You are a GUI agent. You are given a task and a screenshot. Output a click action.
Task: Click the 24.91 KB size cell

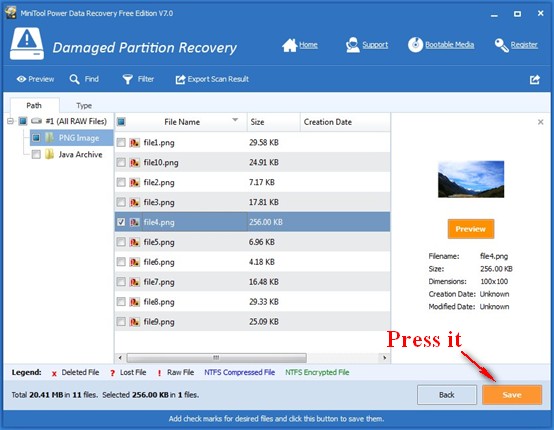pyautogui.click(x=264, y=163)
